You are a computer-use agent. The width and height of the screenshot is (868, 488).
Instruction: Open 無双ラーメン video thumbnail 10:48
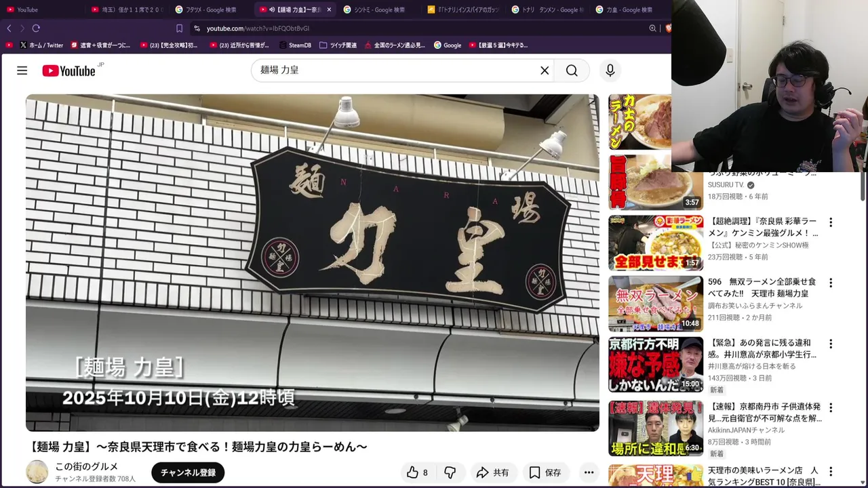tap(655, 304)
